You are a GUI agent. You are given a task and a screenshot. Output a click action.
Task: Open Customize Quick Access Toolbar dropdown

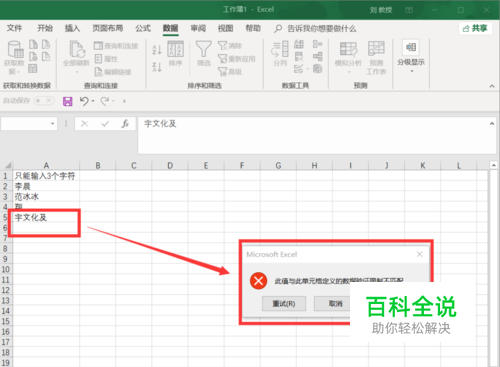124,101
